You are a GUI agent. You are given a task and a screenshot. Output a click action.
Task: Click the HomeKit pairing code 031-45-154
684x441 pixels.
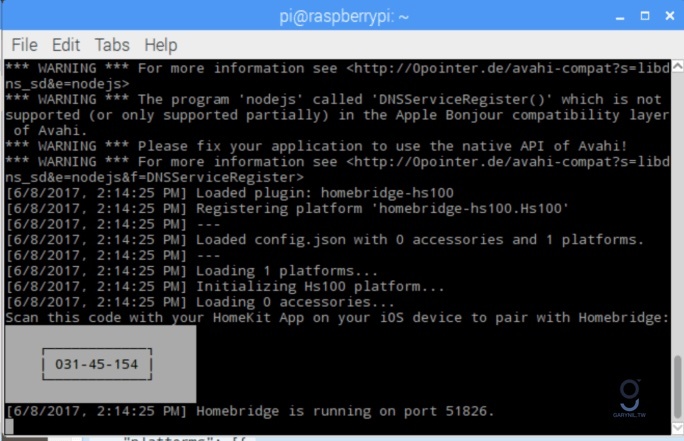96,364
